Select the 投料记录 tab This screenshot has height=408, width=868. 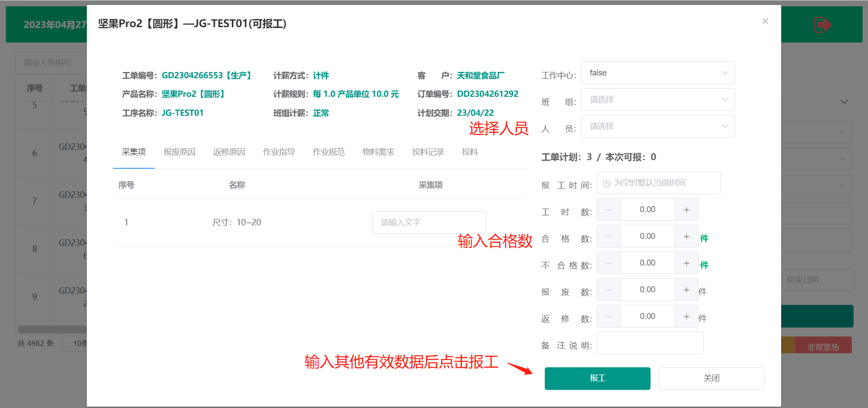[x=428, y=152]
